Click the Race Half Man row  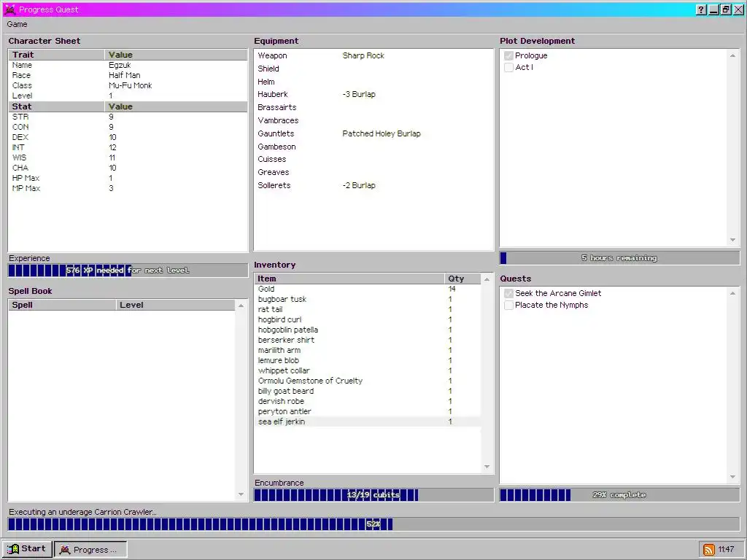tap(128, 75)
